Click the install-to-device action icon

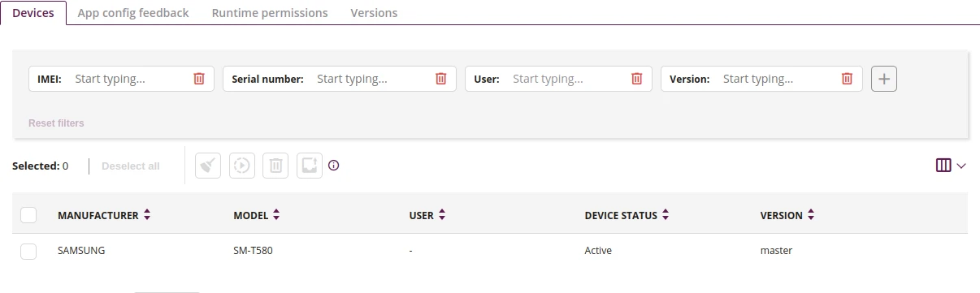[310, 166]
